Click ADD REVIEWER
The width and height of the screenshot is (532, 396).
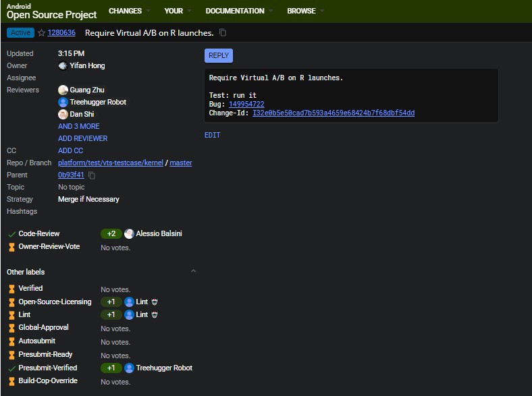tap(83, 138)
